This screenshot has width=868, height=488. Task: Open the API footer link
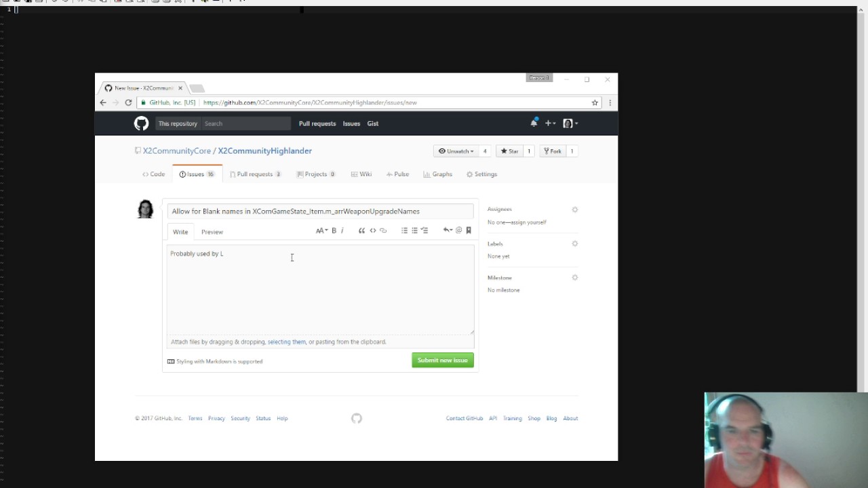point(493,418)
